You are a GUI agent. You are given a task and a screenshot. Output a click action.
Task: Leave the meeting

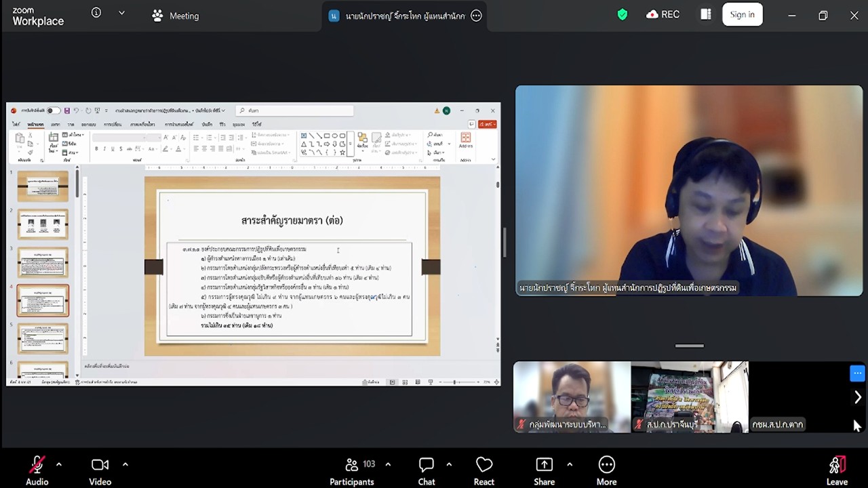pyautogui.click(x=837, y=465)
